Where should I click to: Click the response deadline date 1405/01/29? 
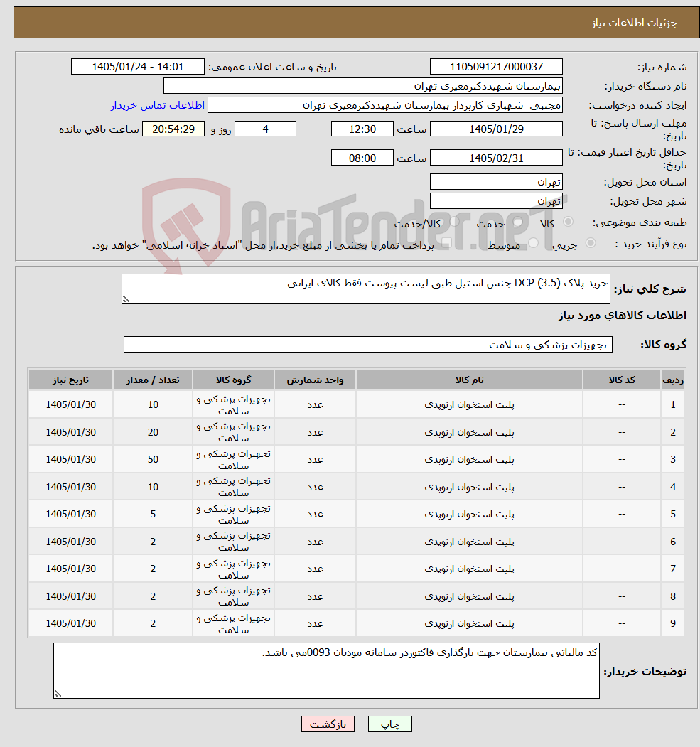pyautogui.click(x=496, y=129)
